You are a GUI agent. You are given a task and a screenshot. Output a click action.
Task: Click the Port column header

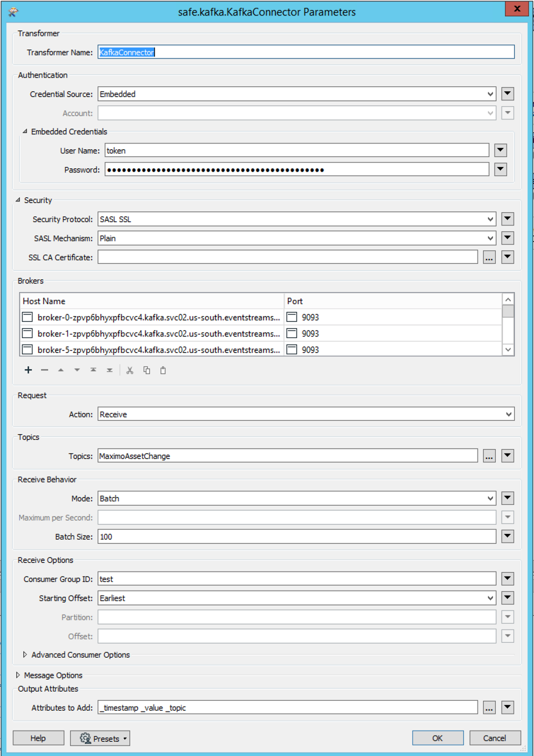coord(393,301)
